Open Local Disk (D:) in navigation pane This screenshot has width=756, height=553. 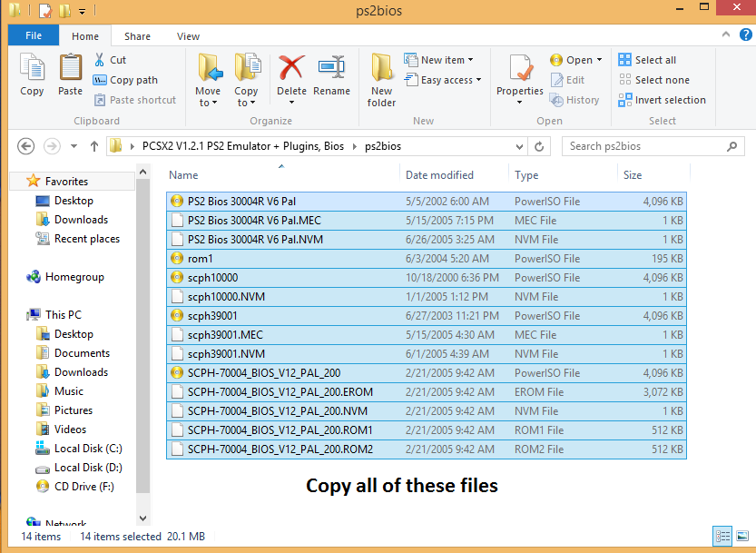point(79,468)
